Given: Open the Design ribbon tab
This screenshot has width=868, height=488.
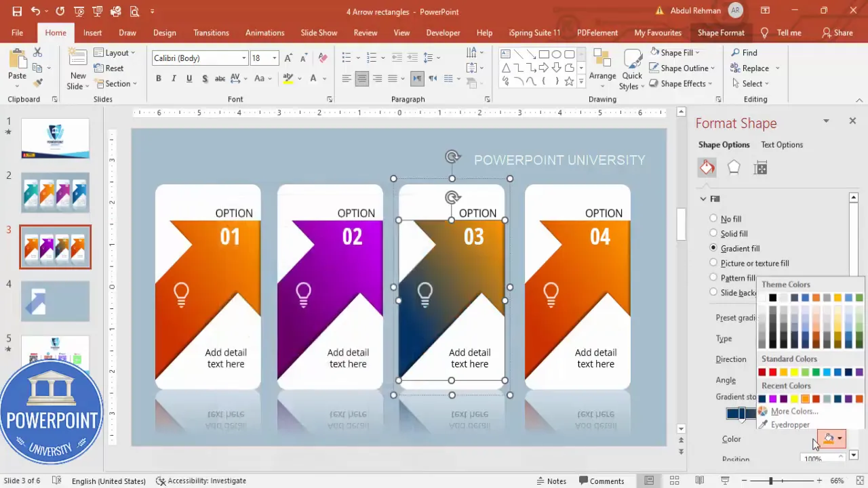Looking at the screenshot, I should [x=164, y=33].
